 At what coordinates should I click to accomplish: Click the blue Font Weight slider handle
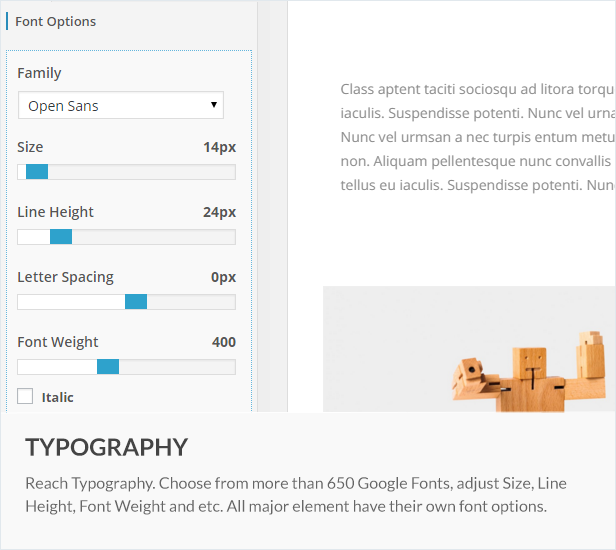[x=108, y=367]
